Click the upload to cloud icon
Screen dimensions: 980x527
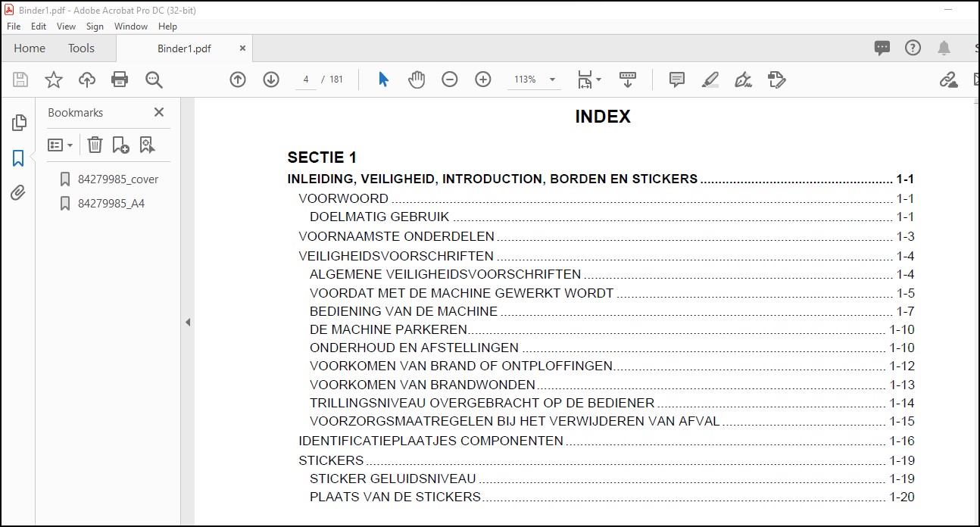[87, 80]
